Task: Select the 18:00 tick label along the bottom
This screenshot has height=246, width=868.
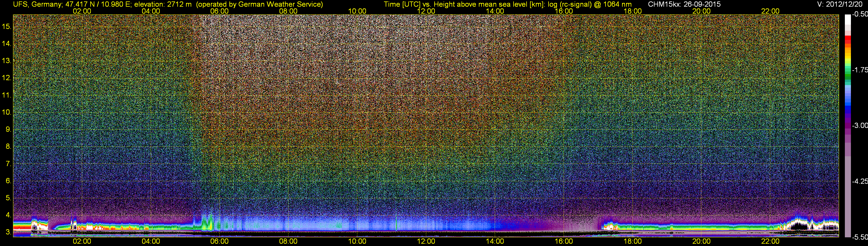Action: [x=632, y=241]
